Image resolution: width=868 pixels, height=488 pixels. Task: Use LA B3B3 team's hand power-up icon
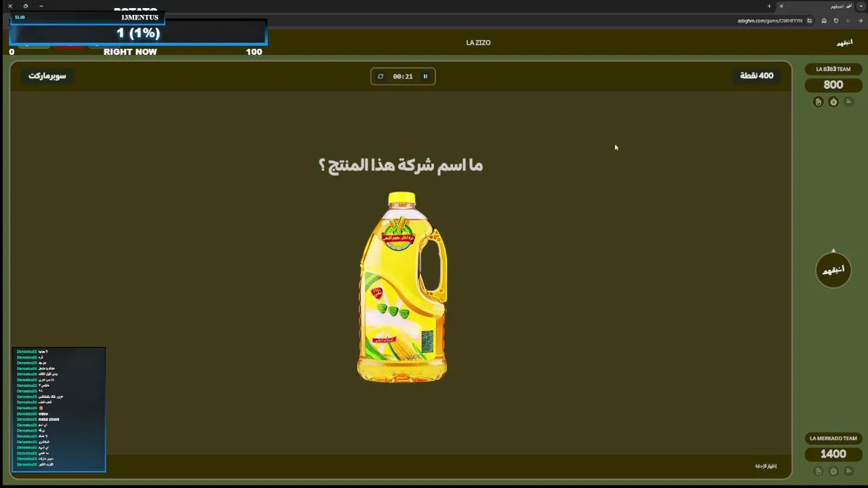[818, 102]
